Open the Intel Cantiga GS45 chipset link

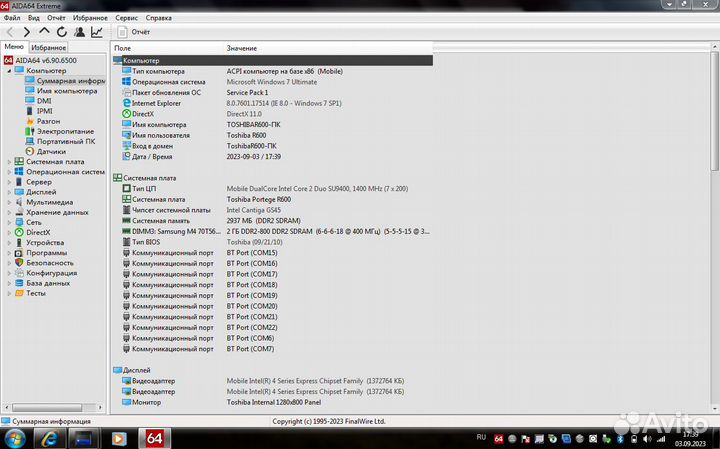point(253,210)
